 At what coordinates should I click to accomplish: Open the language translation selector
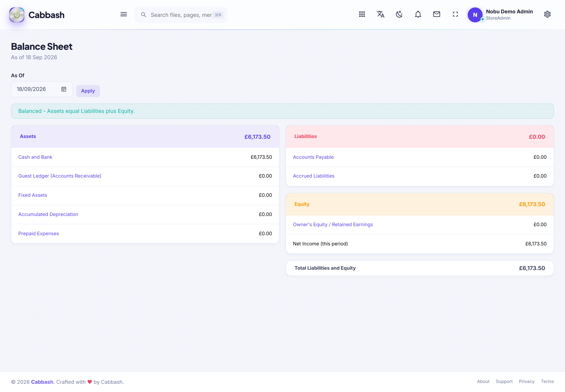pos(381,14)
